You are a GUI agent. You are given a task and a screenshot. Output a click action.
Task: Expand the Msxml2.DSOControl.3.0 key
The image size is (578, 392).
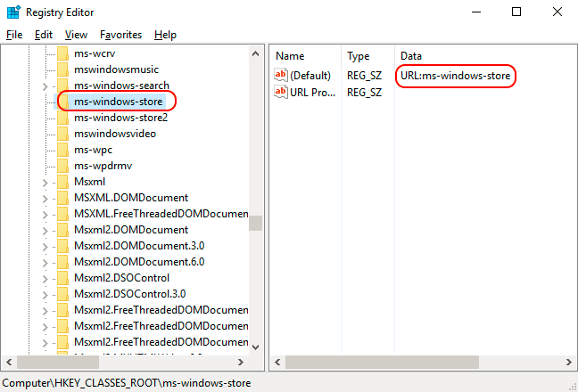pyautogui.click(x=45, y=295)
